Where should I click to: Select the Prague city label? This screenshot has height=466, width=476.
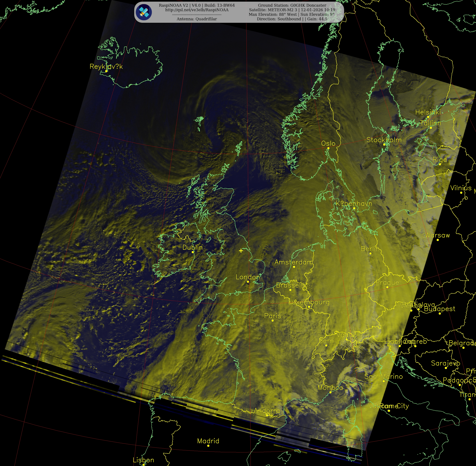[387, 282]
